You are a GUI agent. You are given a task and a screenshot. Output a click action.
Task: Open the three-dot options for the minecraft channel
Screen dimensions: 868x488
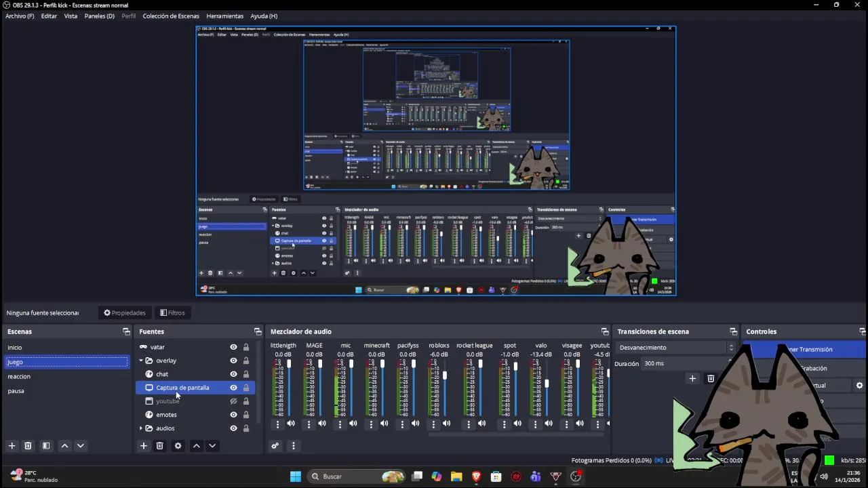point(371,424)
